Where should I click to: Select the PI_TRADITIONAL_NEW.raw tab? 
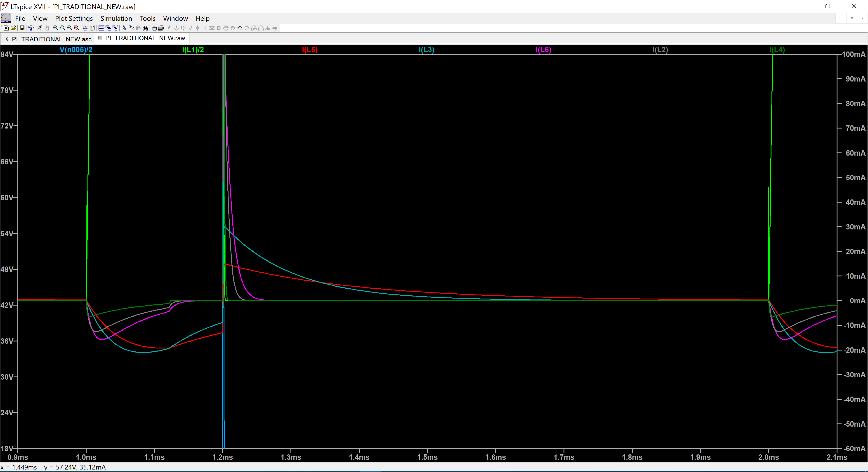pos(145,38)
